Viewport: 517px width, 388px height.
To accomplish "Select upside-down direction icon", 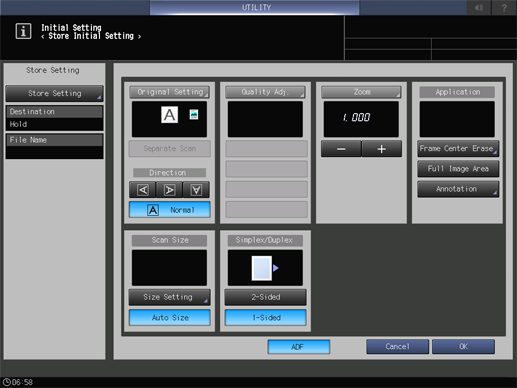I will click(x=196, y=190).
